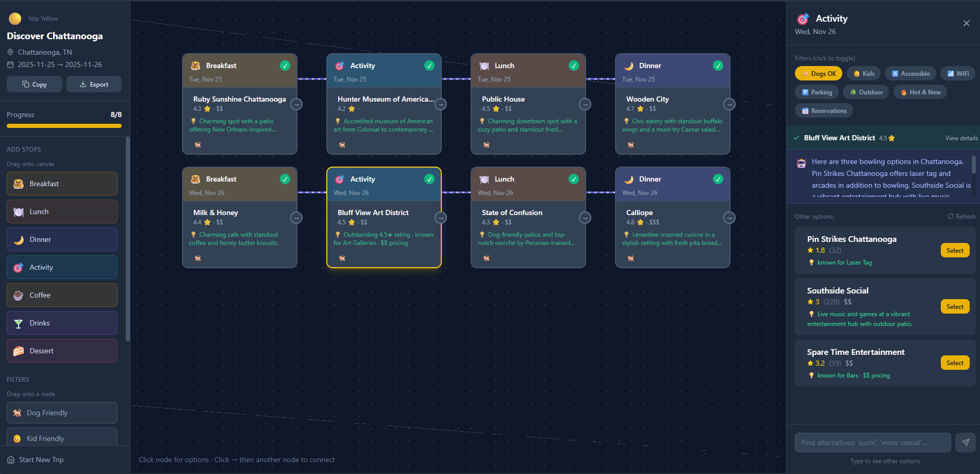Click the green checkmark on State of Confusion card
980x474 pixels.
click(574, 179)
